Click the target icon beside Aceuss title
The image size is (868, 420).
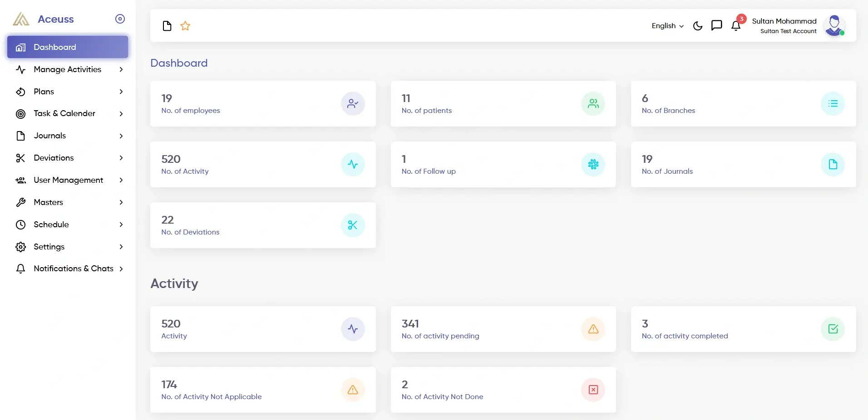click(120, 19)
